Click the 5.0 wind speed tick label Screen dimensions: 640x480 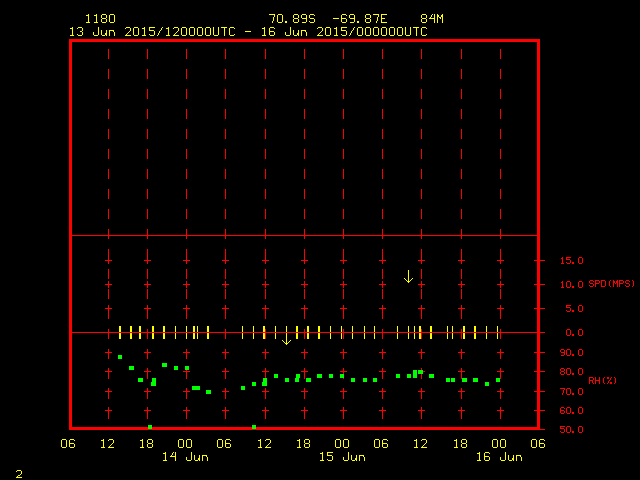point(575,308)
